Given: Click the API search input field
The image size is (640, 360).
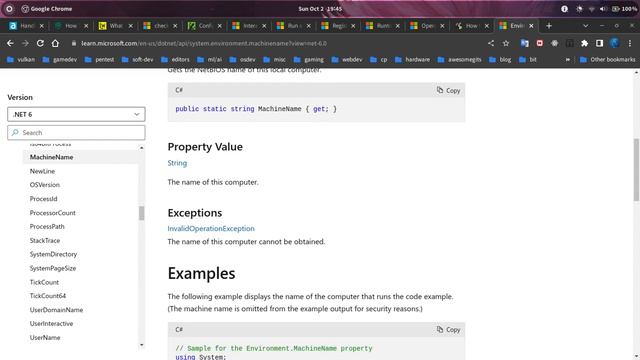Looking at the screenshot, I should (x=76, y=133).
